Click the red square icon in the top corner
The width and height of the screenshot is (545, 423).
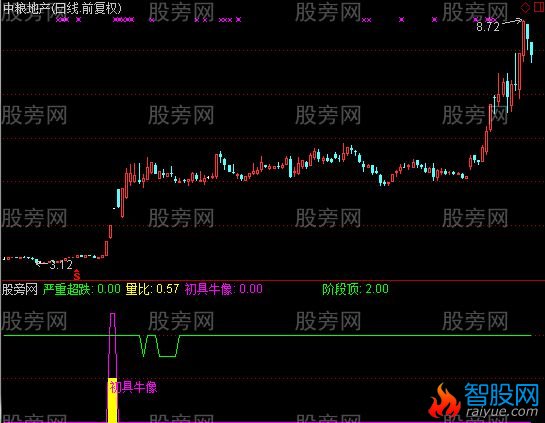tap(539, 7)
